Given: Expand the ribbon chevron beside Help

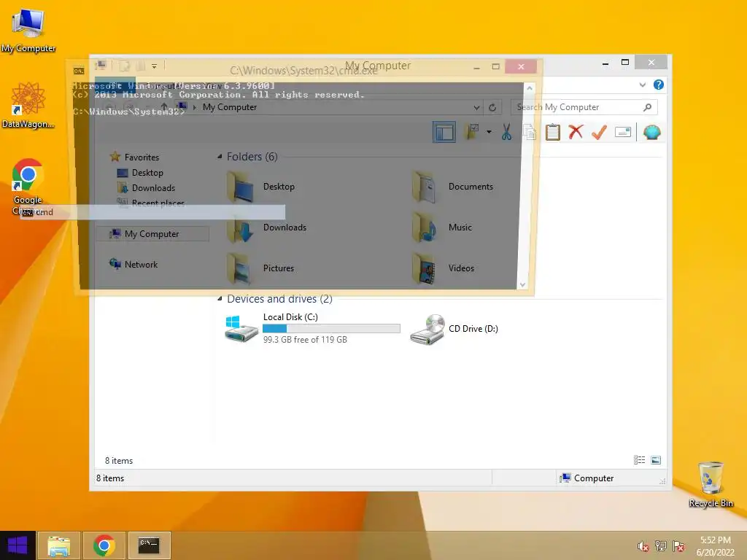Looking at the screenshot, I should [x=642, y=85].
